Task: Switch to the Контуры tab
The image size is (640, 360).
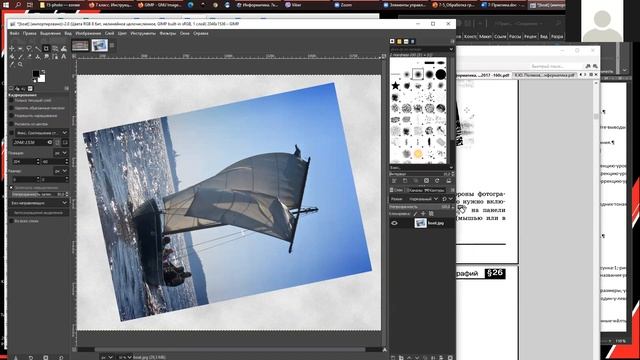Action: [x=435, y=190]
